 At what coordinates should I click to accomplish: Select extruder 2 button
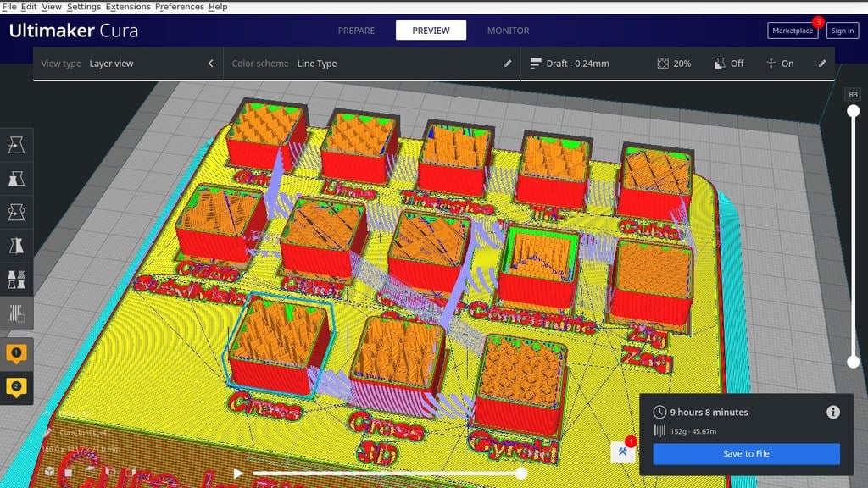[x=16, y=388]
